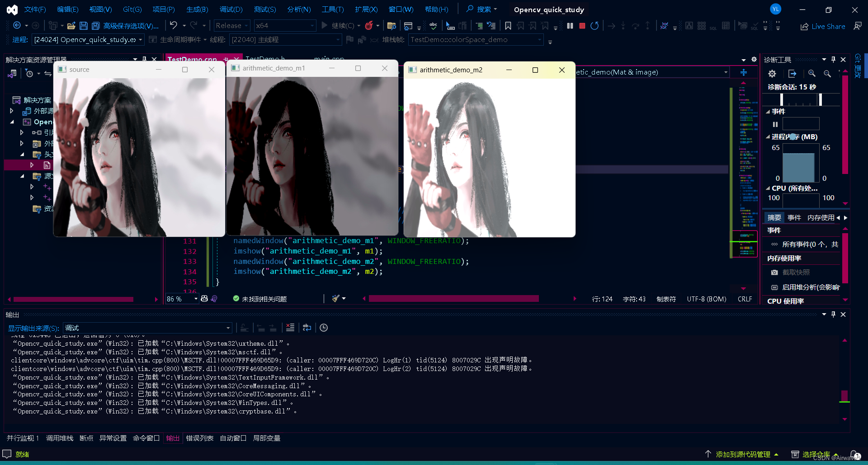Enable heap profiling (启用堆分析)

click(x=805, y=287)
